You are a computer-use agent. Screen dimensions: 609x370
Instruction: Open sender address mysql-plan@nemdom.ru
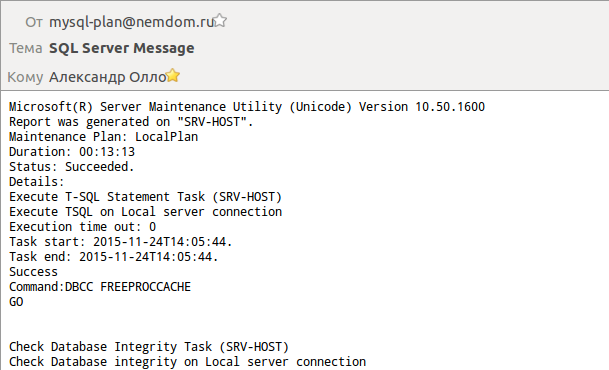tap(131, 22)
